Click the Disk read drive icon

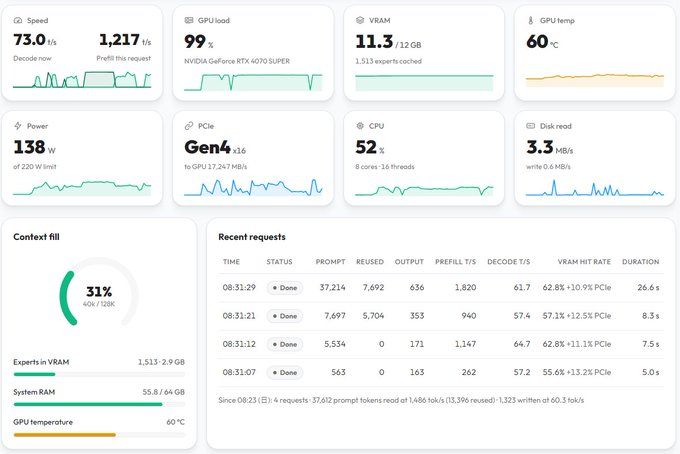[530, 126]
